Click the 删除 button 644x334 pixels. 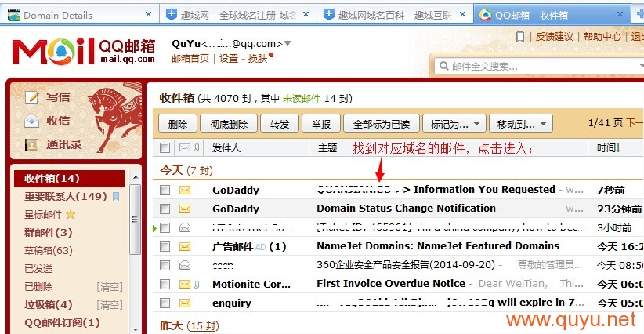[x=178, y=124]
